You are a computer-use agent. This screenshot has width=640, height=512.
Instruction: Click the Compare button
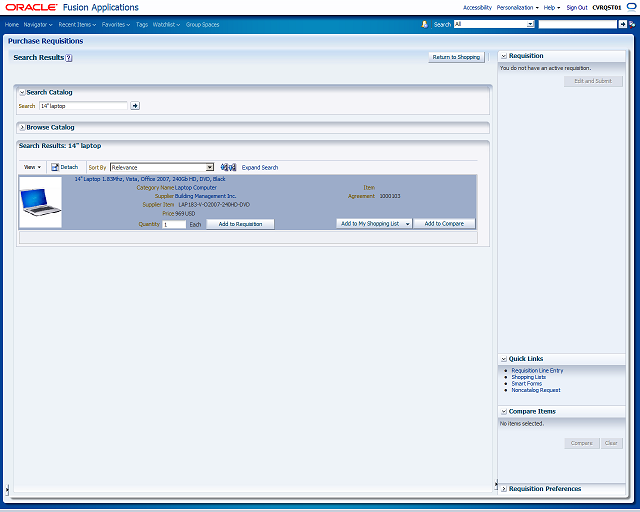point(582,443)
